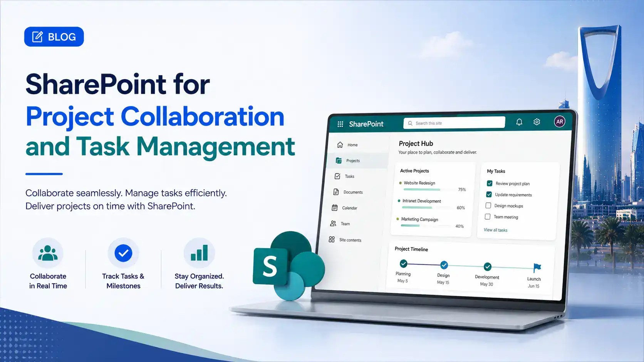Open the SharePoint app launcher grid

click(340, 124)
